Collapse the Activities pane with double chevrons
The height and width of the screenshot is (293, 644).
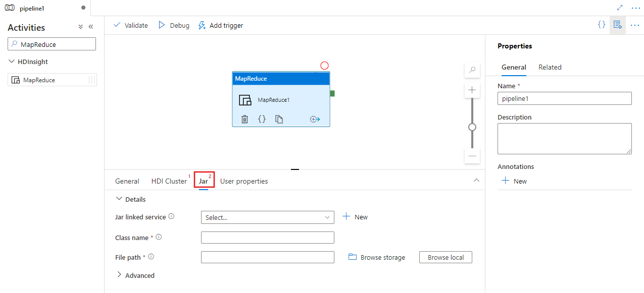(91, 27)
